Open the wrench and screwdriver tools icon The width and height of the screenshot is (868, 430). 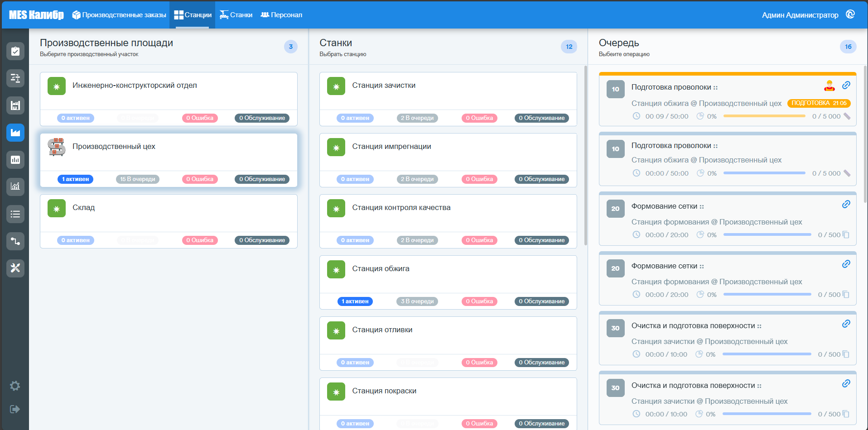pyautogui.click(x=15, y=268)
